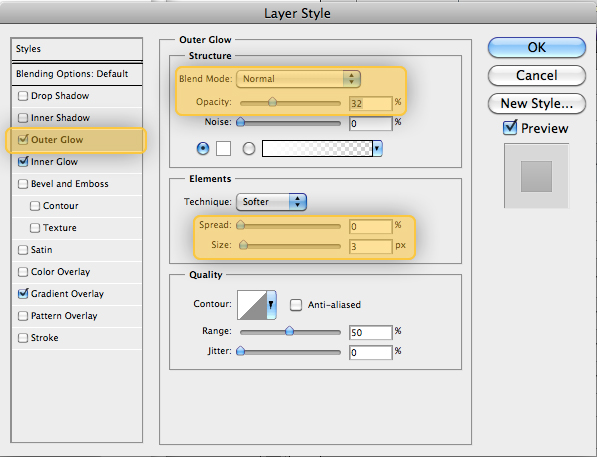
Task: Toggle the Stroke style checkbox
Action: 23,338
